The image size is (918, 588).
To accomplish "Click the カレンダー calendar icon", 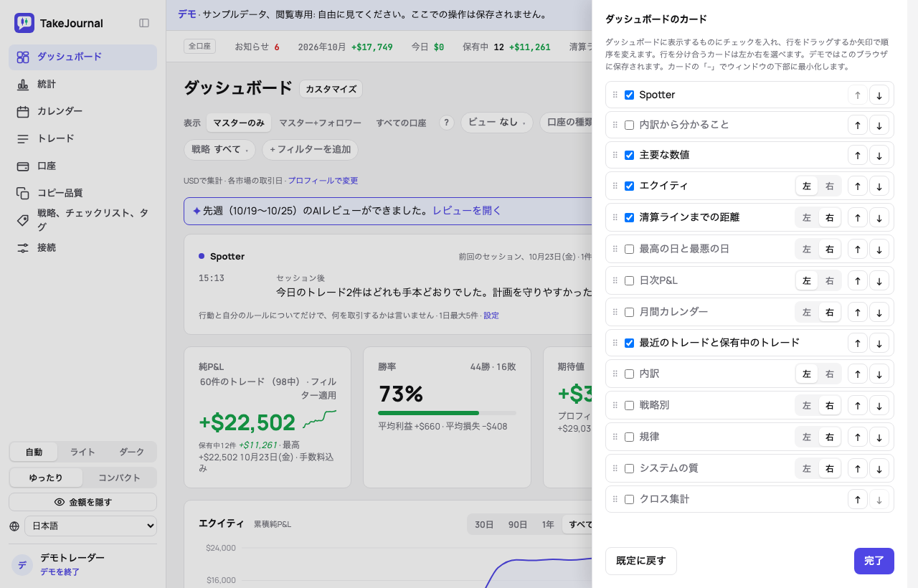I will point(23,112).
